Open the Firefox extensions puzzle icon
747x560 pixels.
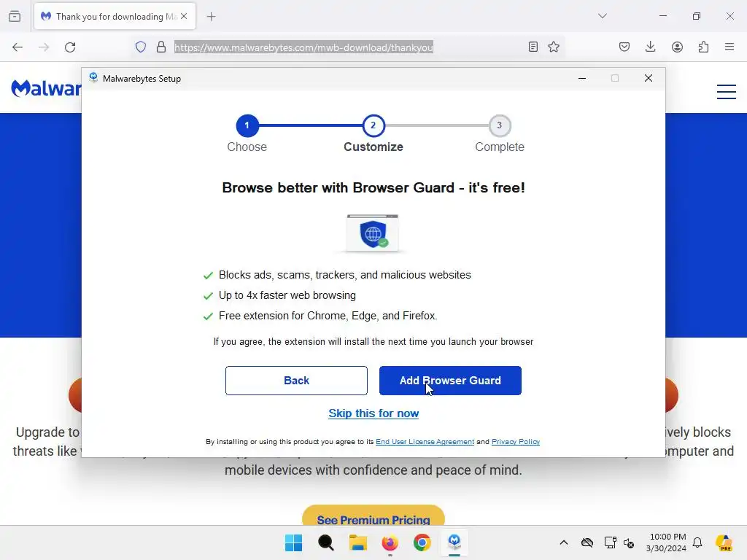[703, 47]
